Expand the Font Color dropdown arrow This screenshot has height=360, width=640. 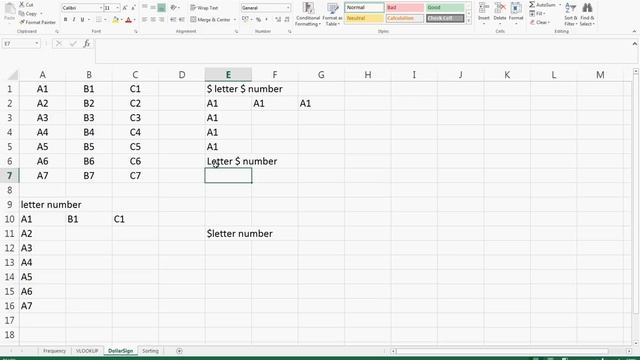(135, 20)
